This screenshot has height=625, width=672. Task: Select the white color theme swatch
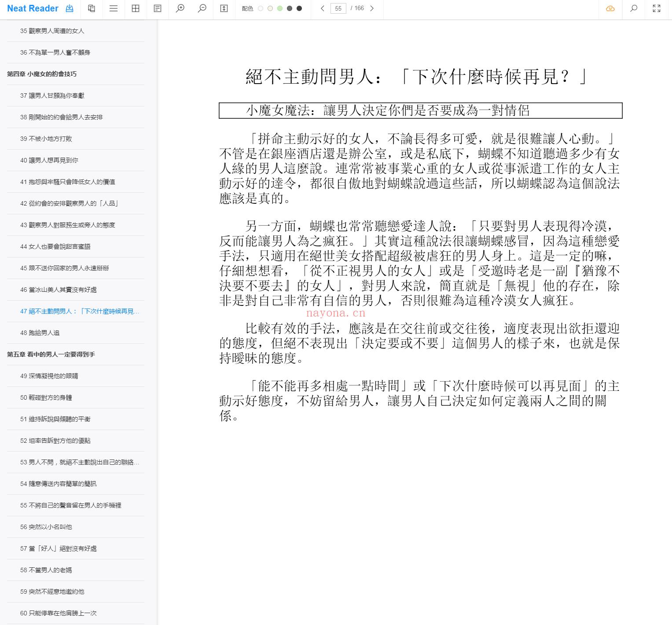(261, 8)
